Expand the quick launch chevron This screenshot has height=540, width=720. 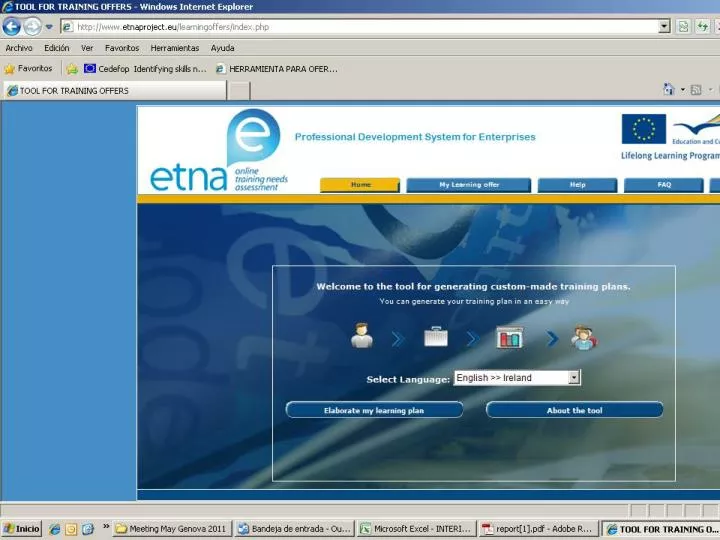point(106,526)
